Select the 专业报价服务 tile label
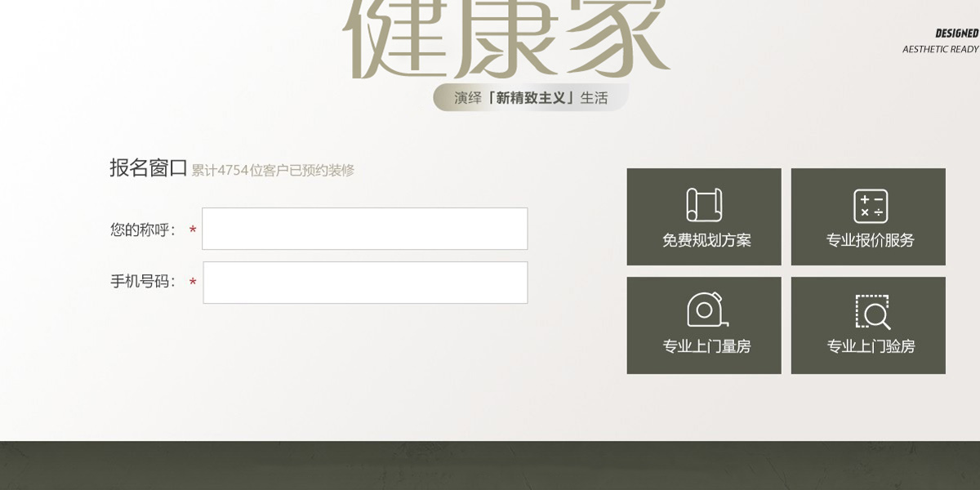This screenshot has height=490, width=980. pos(871,241)
